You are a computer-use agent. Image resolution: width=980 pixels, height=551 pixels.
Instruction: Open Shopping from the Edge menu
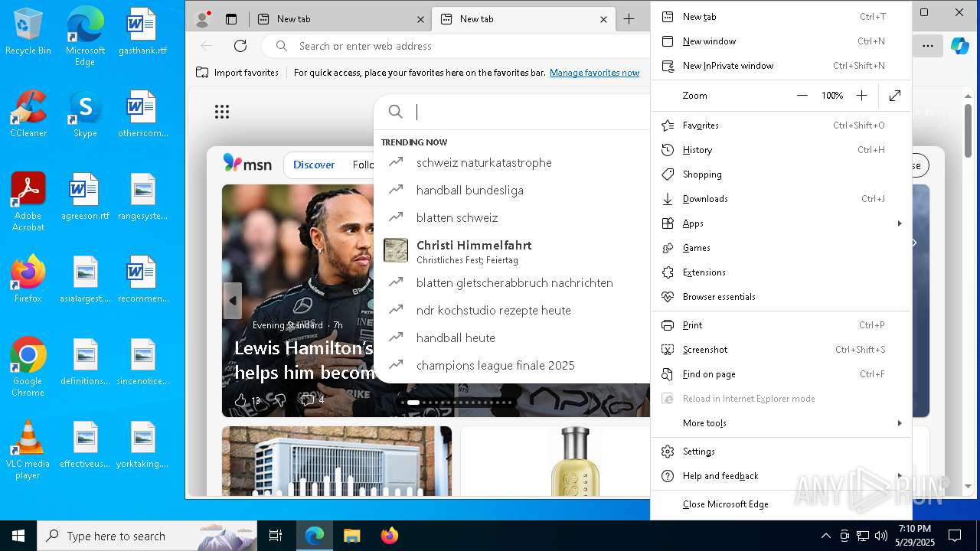(x=781, y=174)
